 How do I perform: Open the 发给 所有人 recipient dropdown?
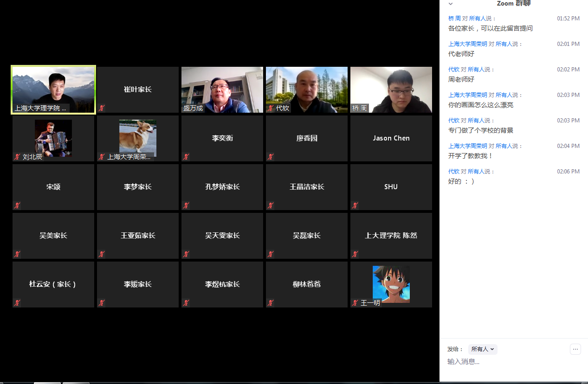(x=483, y=349)
